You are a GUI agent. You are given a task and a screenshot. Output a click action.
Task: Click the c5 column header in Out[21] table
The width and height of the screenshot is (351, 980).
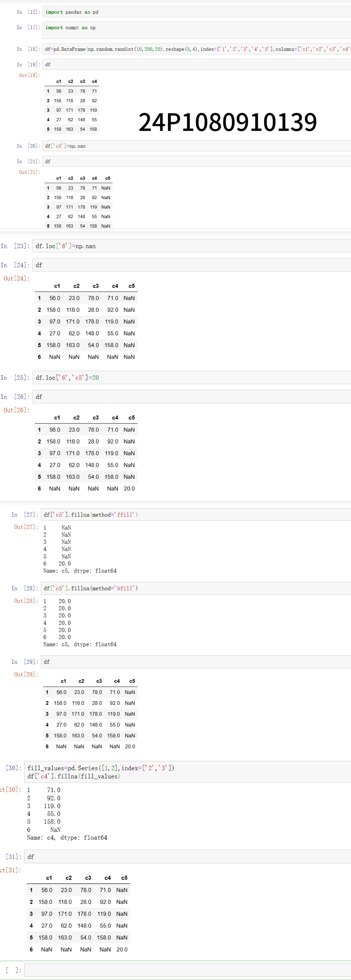pyautogui.click(x=108, y=178)
